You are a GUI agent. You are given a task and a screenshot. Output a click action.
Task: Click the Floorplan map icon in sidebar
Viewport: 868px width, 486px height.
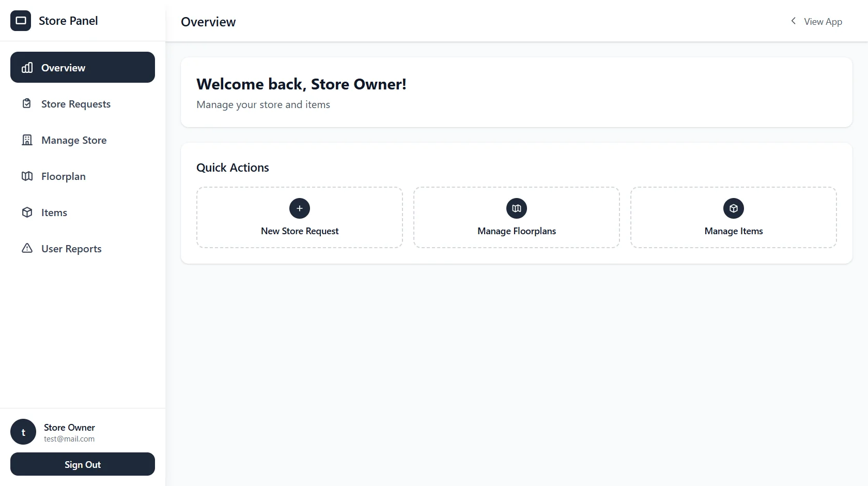point(27,176)
